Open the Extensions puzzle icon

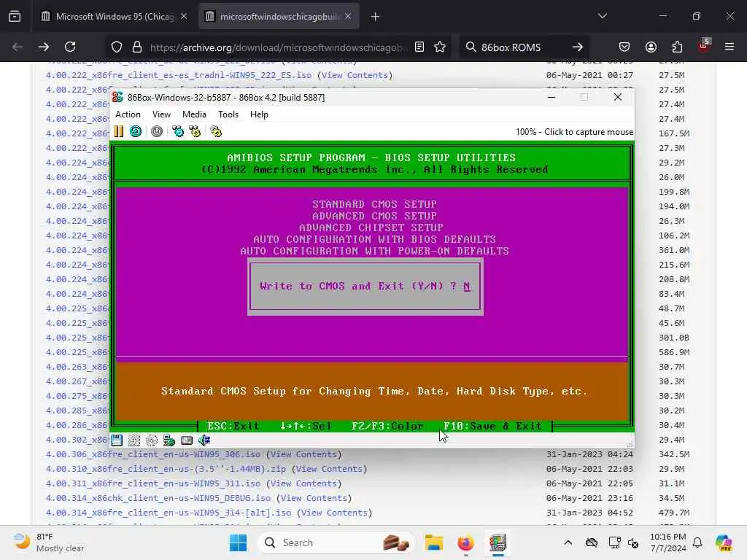(677, 47)
